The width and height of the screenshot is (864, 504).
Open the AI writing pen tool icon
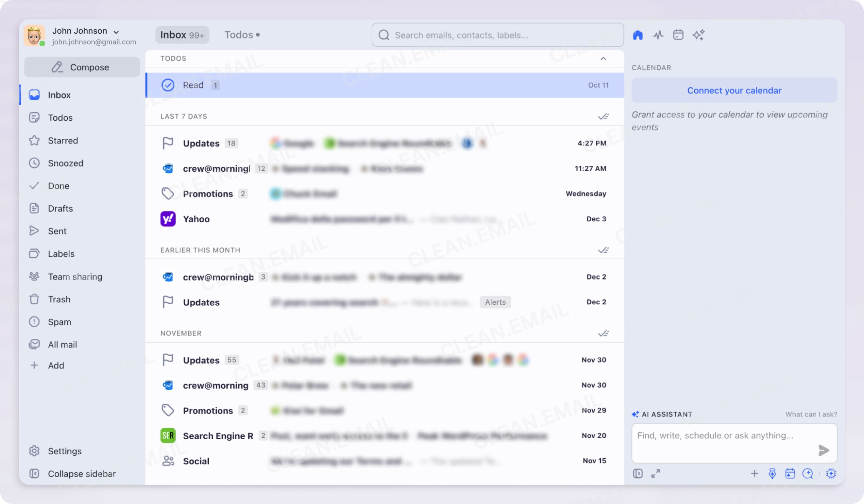pos(773,474)
